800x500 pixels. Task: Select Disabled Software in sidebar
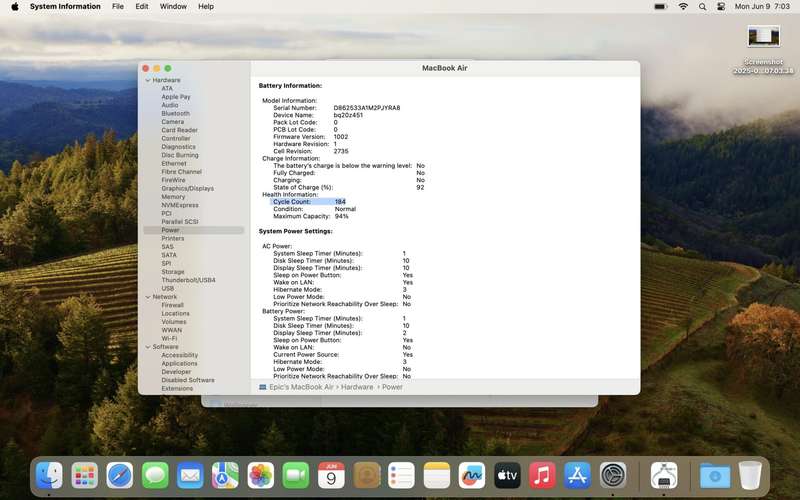188,380
